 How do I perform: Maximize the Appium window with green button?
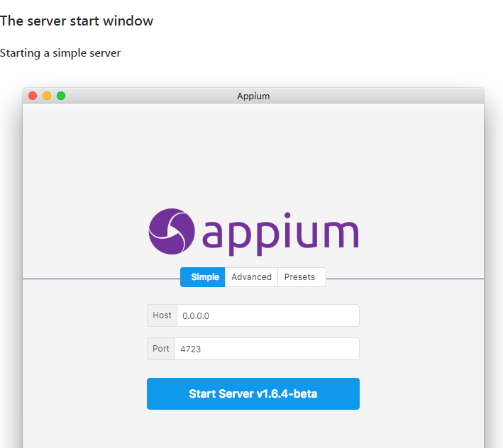pos(61,96)
